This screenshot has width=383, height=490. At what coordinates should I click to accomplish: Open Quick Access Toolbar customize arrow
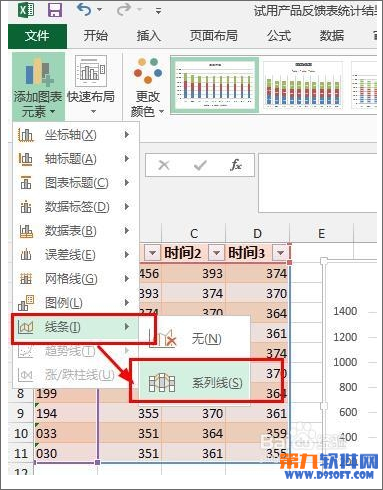(x=159, y=11)
